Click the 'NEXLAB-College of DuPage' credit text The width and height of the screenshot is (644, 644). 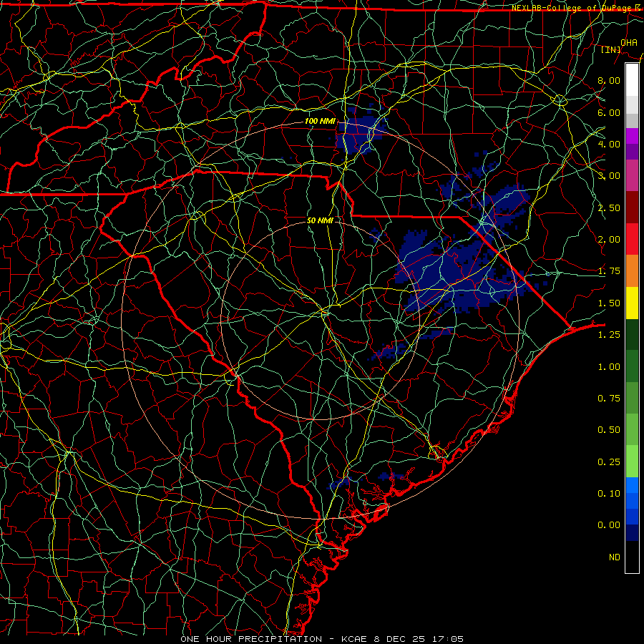point(571,8)
